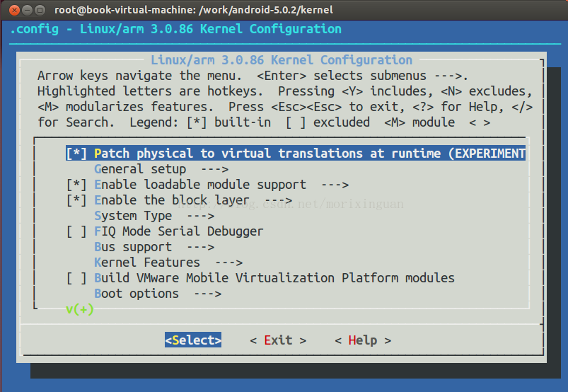The width and height of the screenshot is (568, 392).
Task: Check Build VMware Mobile Virtualization Platform modules
Action: click(76, 278)
